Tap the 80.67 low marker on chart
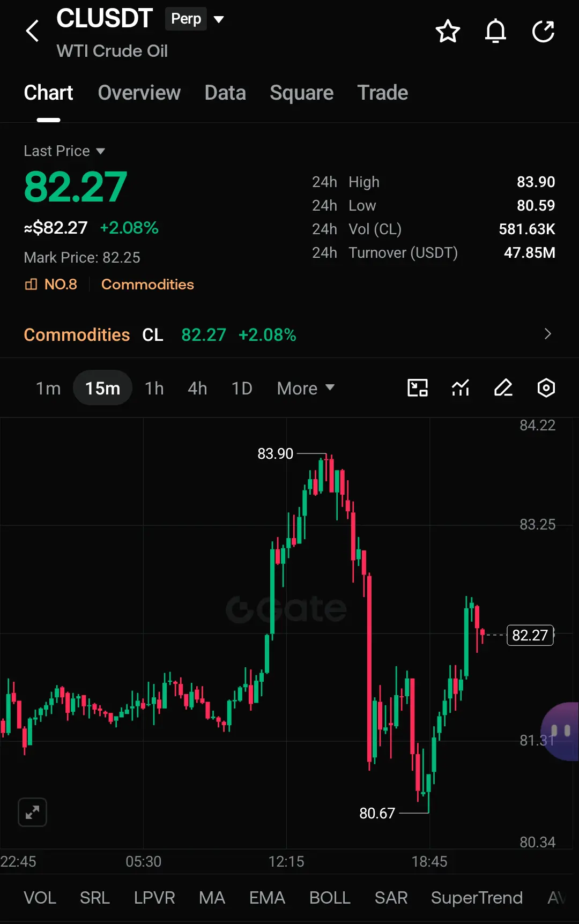Image resolution: width=579 pixels, height=924 pixels. pyautogui.click(x=377, y=813)
